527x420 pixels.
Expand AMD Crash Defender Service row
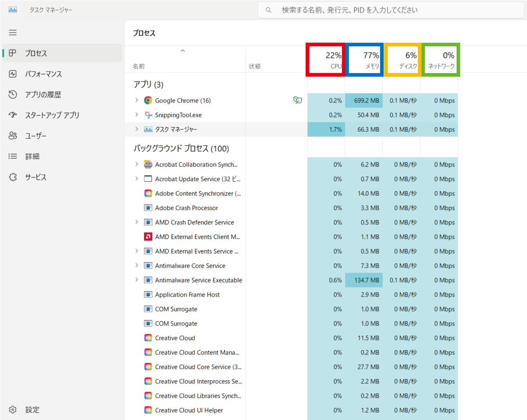(x=137, y=222)
